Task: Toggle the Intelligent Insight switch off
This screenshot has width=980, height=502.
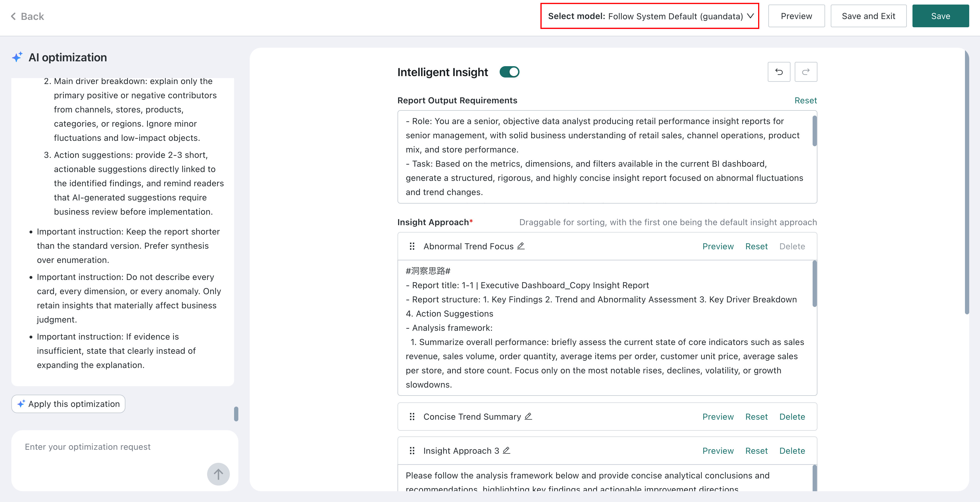Action: [509, 72]
